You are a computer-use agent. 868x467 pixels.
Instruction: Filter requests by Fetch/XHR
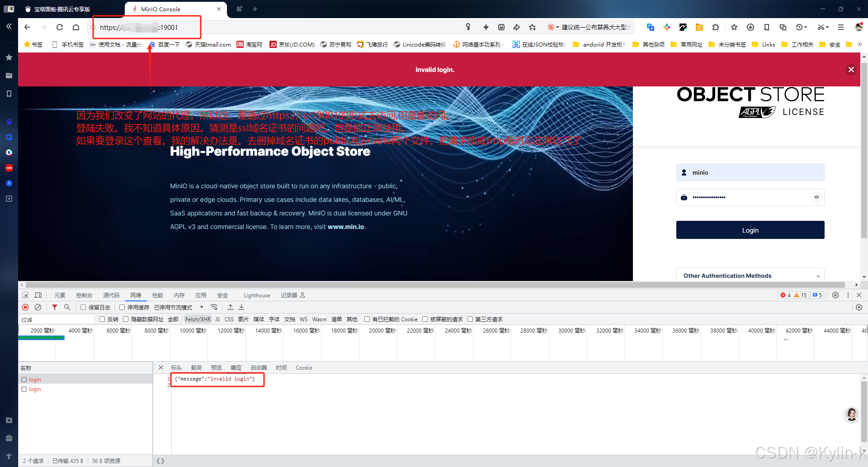(198, 319)
